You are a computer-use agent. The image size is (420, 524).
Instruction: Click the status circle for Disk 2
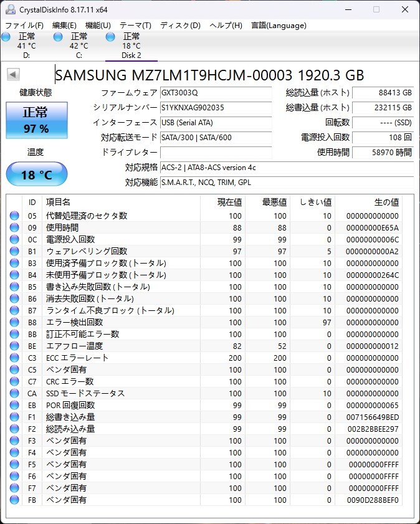coord(110,37)
